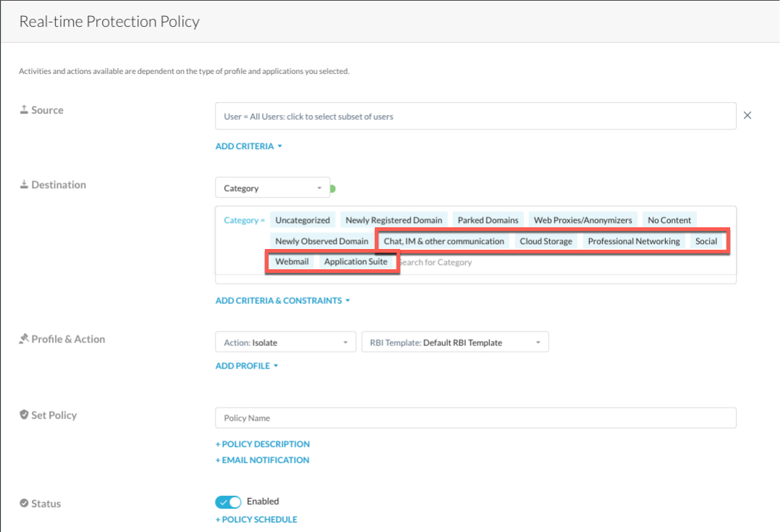The width and height of the screenshot is (783, 532).
Task: Click the Profile & Action gavel icon
Action: 24,339
